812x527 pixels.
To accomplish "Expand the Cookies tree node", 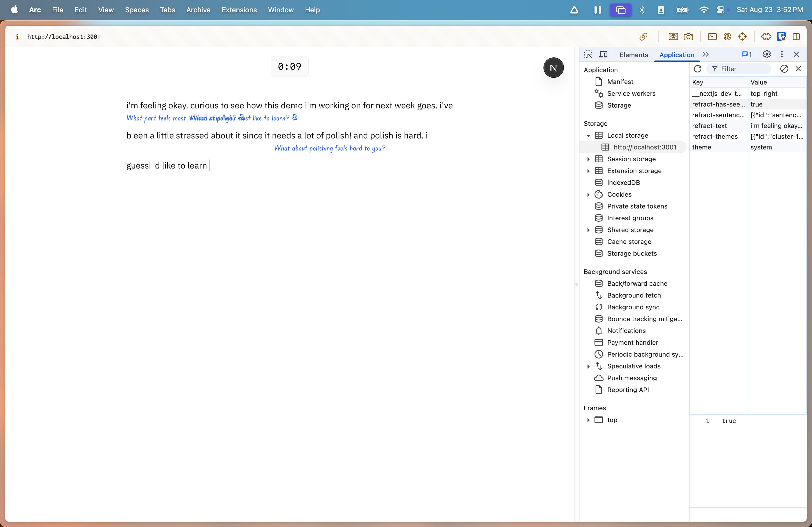I will 588,195.
